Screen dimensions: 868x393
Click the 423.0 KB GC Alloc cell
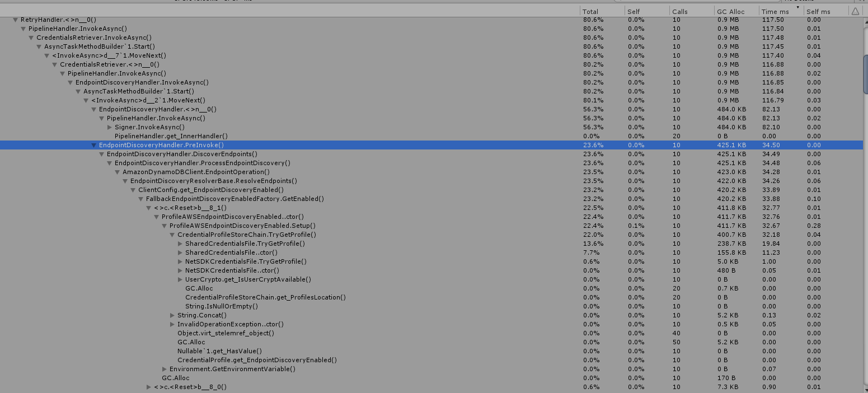pyautogui.click(x=731, y=172)
